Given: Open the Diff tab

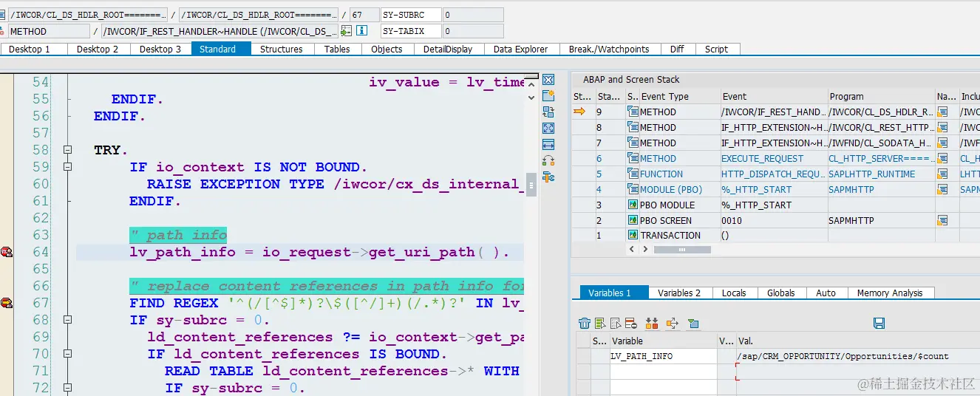Looking at the screenshot, I should click(x=677, y=49).
